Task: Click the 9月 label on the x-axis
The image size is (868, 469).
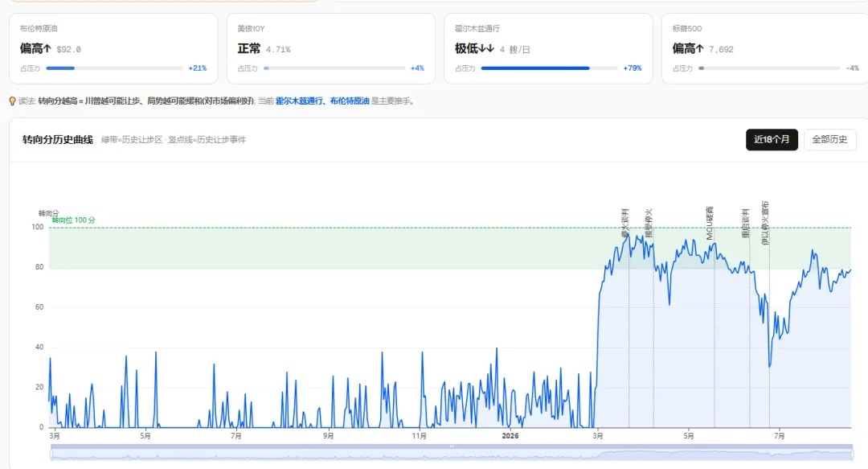Action: point(328,436)
